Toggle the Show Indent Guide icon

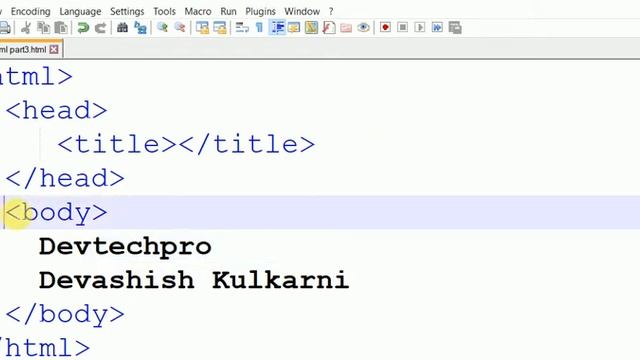[x=277, y=28]
